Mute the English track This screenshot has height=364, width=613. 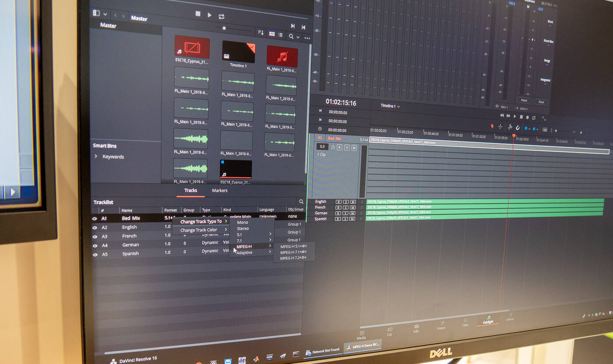point(353,202)
